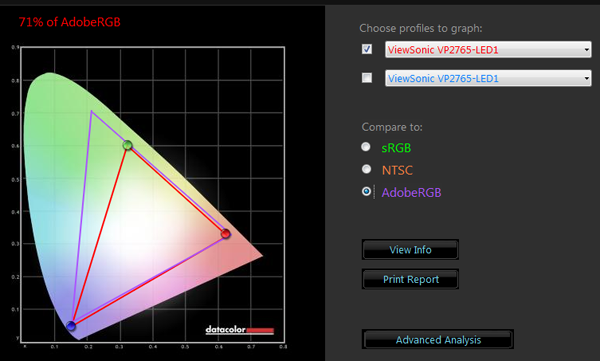The width and height of the screenshot is (600, 361).
Task: Select the sRGB comparison radio button
Action: (366, 147)
